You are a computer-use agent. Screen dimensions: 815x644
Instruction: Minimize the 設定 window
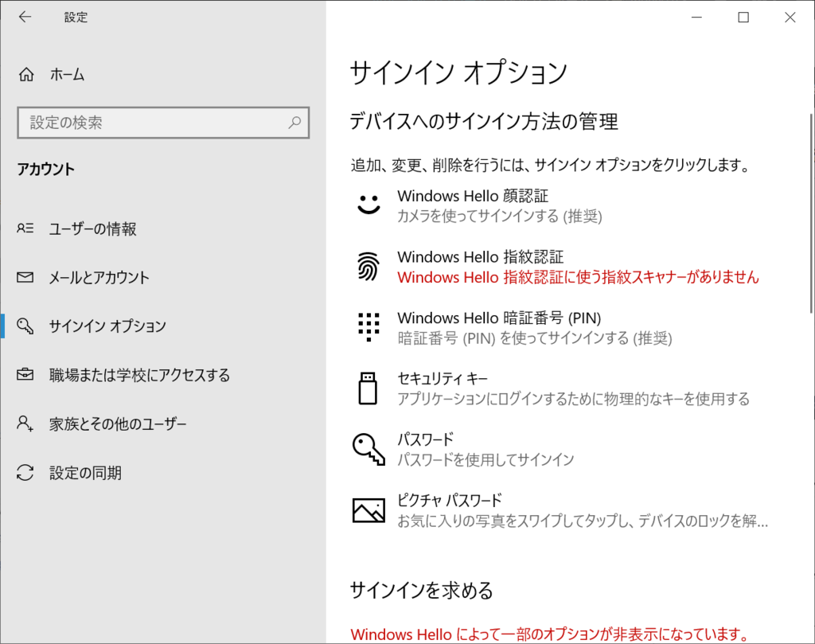click(697, 18)
